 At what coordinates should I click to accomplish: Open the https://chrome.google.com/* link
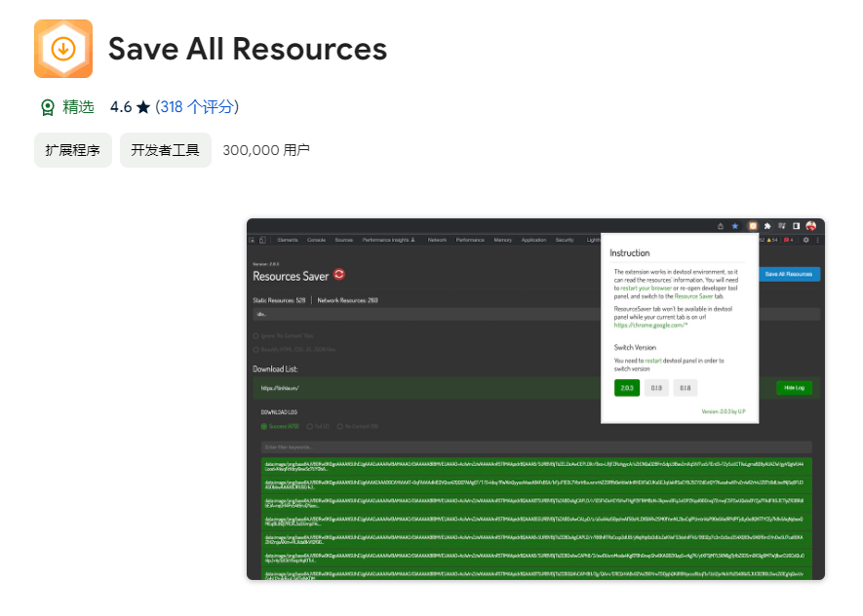(x=650, y=326)
